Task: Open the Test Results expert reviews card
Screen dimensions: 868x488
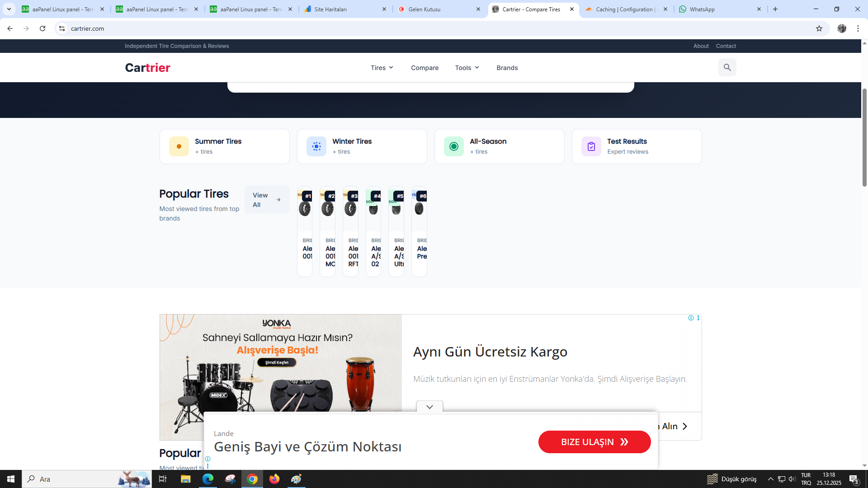Action: click(x=637, y=146)
